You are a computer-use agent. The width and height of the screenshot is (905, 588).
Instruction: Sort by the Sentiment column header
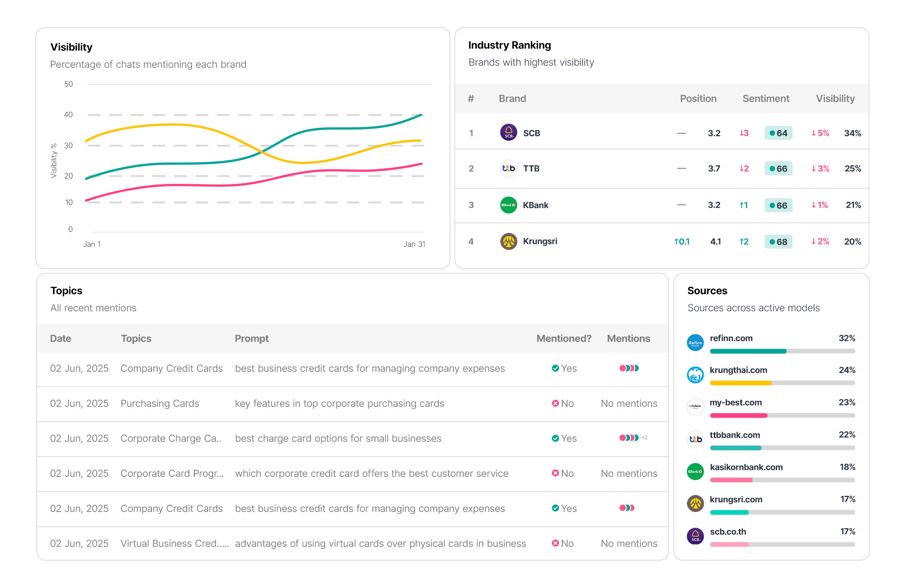tap(766, 98)
